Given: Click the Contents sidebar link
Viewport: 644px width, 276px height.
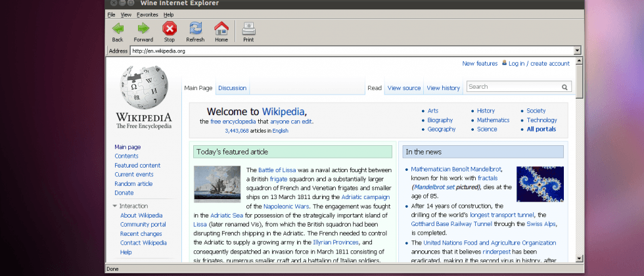Looking at the screenshot, I should 126,156.
